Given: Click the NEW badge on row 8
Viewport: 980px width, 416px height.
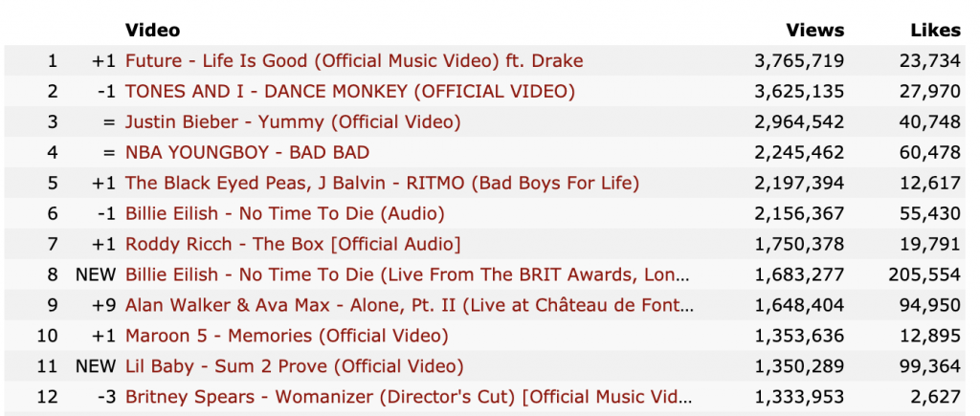Looking at the screenshot, I should coord(95,275).
